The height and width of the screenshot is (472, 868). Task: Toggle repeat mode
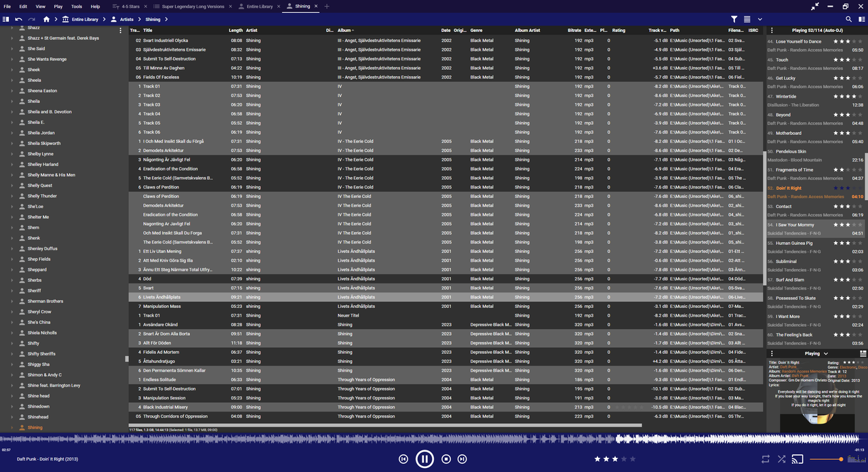pyautogui.click(x=766, y=459)
